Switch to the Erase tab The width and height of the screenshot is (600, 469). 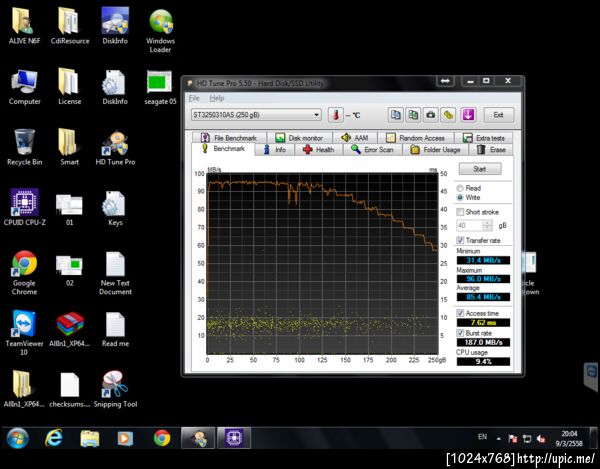[x=491, y=150]
